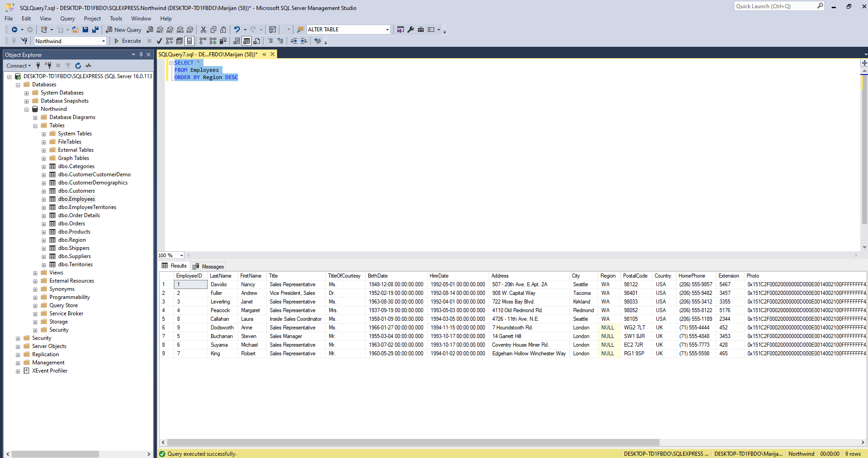Switch to the Results tab

[x=174, y=266]
